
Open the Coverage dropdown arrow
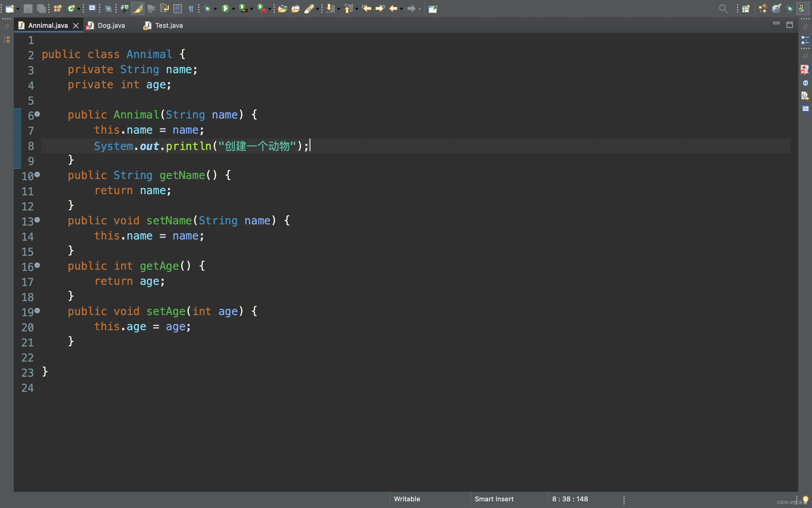(252, 9)
